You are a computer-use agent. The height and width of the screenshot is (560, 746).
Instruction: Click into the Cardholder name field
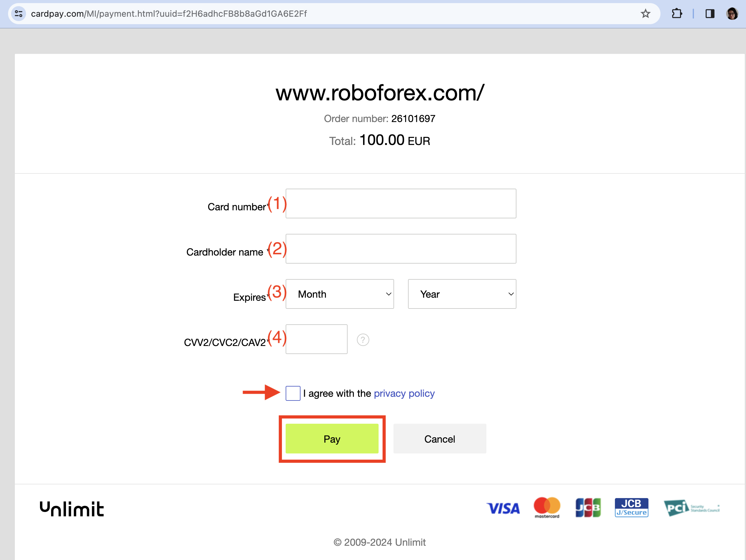point(401,249)
